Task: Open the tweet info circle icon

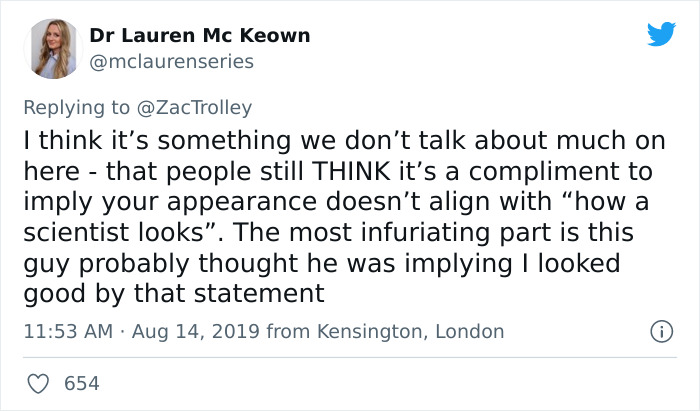Action: coord(659,331)
